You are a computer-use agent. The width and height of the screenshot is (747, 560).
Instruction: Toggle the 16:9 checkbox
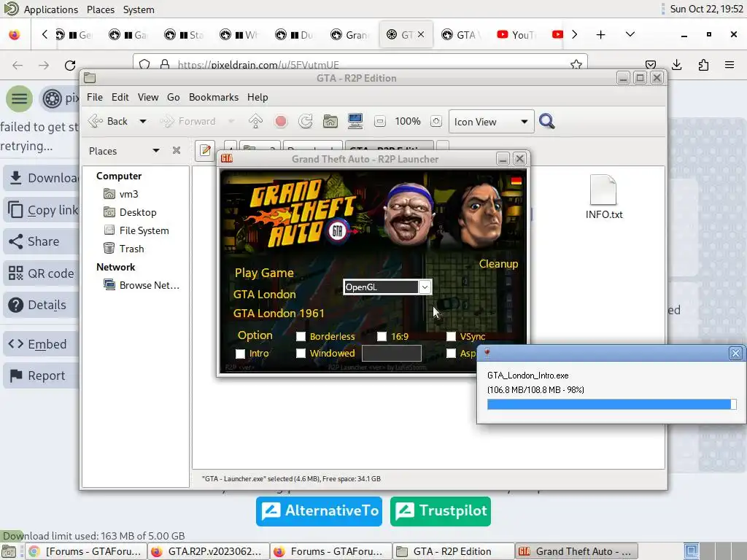click(382, 336)
